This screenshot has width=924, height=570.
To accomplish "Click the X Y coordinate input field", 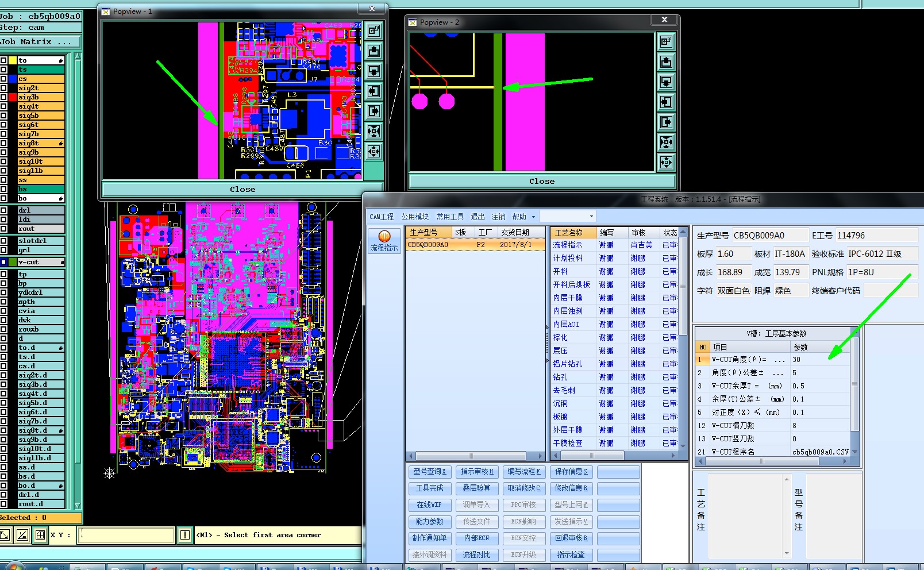I will (127, 535).
